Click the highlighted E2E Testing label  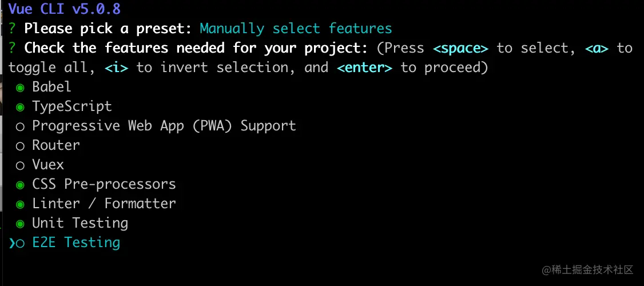[75, 243]
